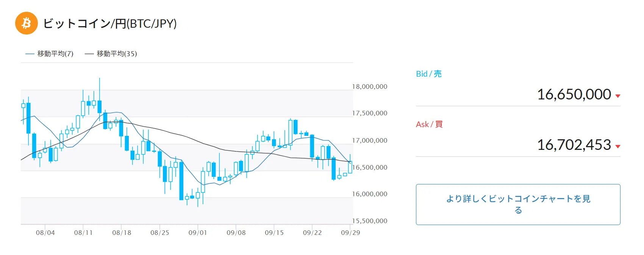Click the 08/04 date axis label

[45, 233]
